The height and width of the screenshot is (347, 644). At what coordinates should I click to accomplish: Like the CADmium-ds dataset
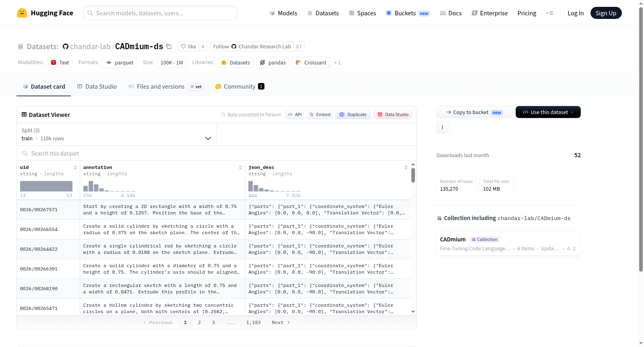click(x=188, y=46)
